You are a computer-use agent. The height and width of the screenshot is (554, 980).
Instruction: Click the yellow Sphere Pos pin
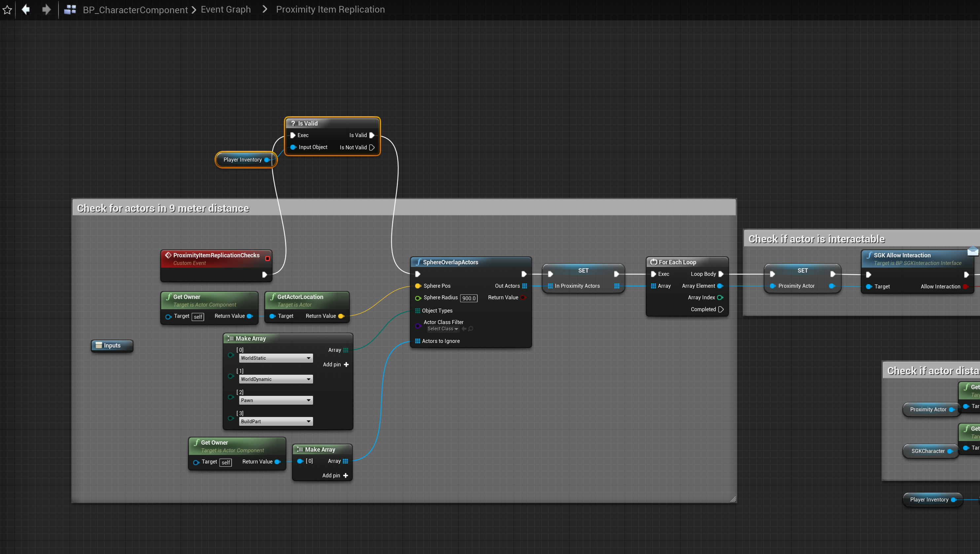[418, 286]
